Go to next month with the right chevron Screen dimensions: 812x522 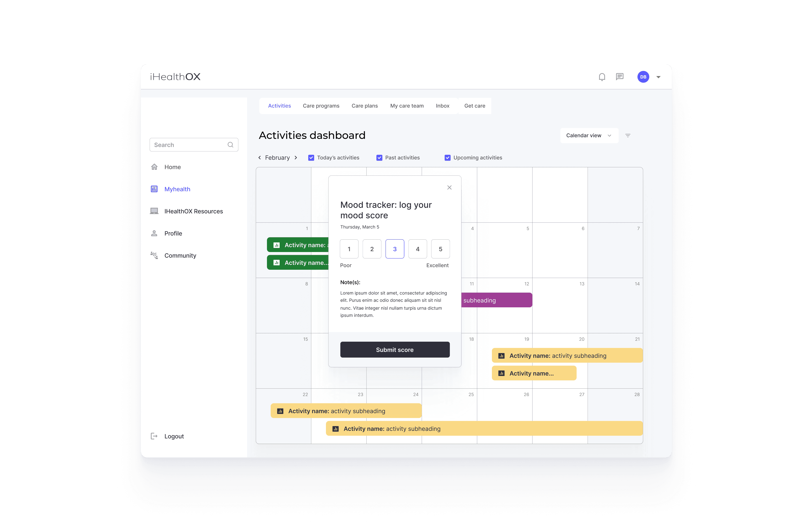(296, 157)
